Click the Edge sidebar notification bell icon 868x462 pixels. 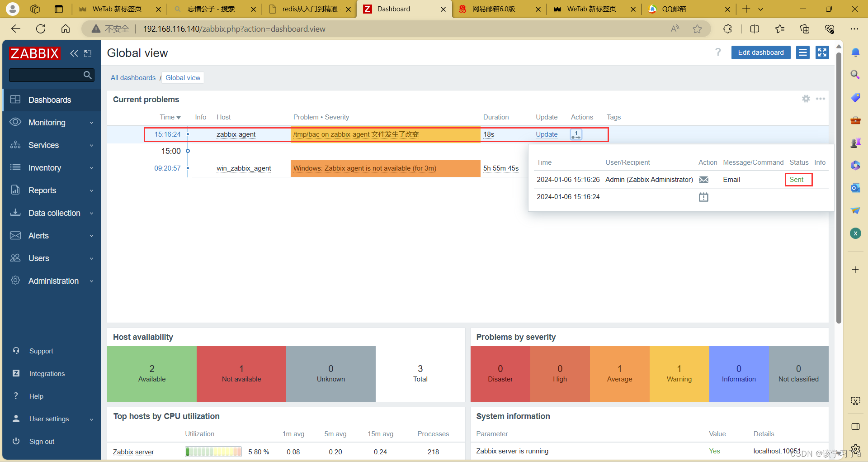tap(855, 52)
